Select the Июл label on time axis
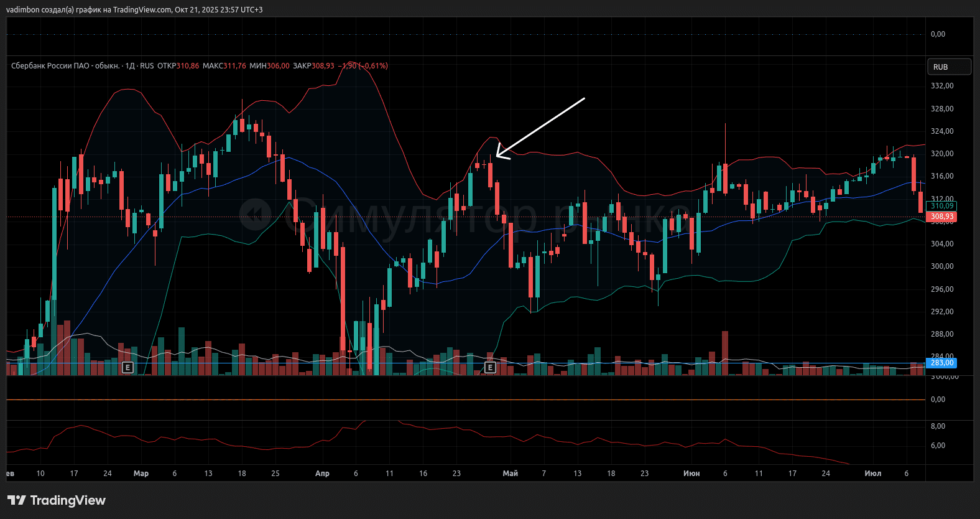The image size is (980, 519). 872,474
